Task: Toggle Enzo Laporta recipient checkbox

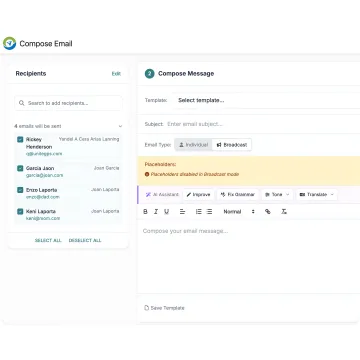Action: point(20,190)
